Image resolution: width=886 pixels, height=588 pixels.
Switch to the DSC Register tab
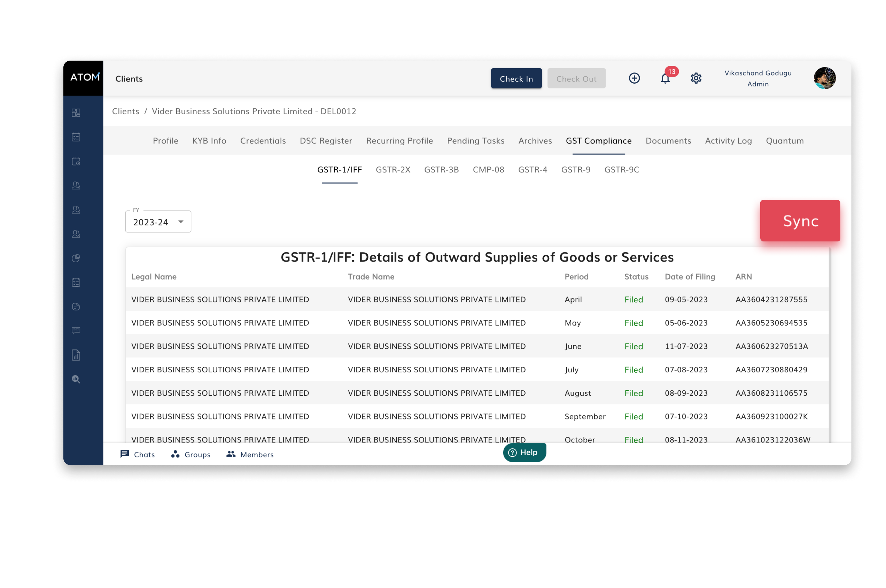point(326,141)
